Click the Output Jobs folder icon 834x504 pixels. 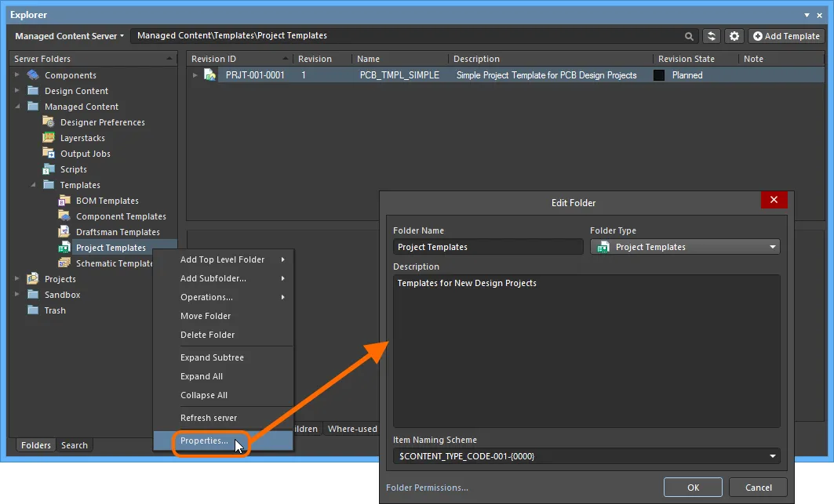49,153
